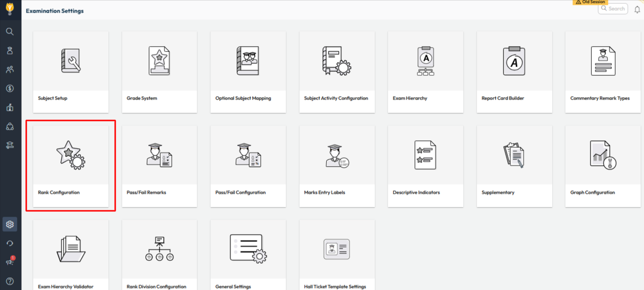Click the Old Session warning badge

coord(591,2)
